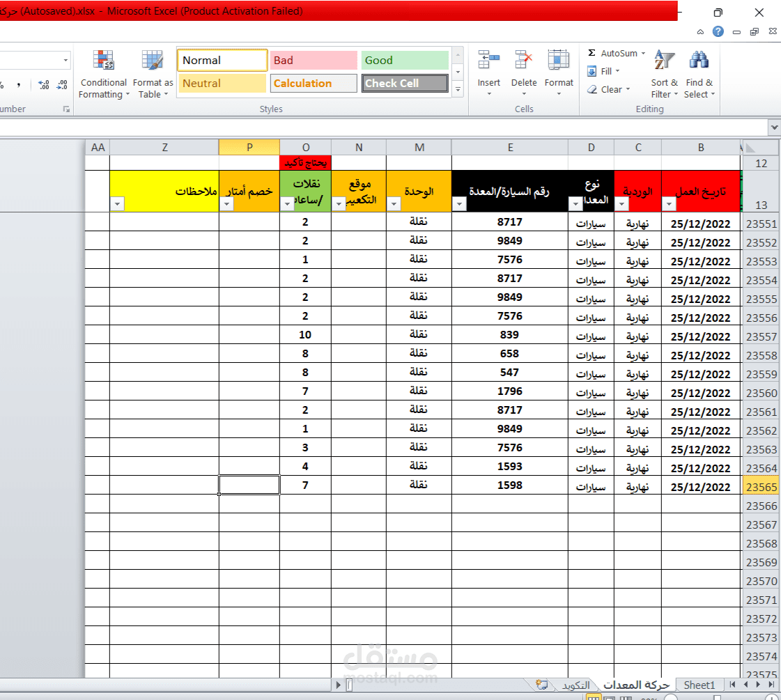The width and height of the screenshot is (781, 700).
Task: Apply the Normal cell style
Action: (x=222, y=60)
